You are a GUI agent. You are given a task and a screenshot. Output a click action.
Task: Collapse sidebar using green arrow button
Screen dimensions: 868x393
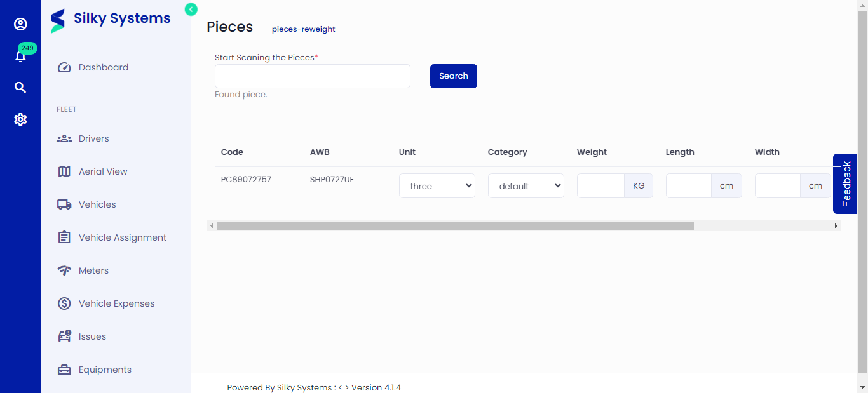[x=191, y=9]
